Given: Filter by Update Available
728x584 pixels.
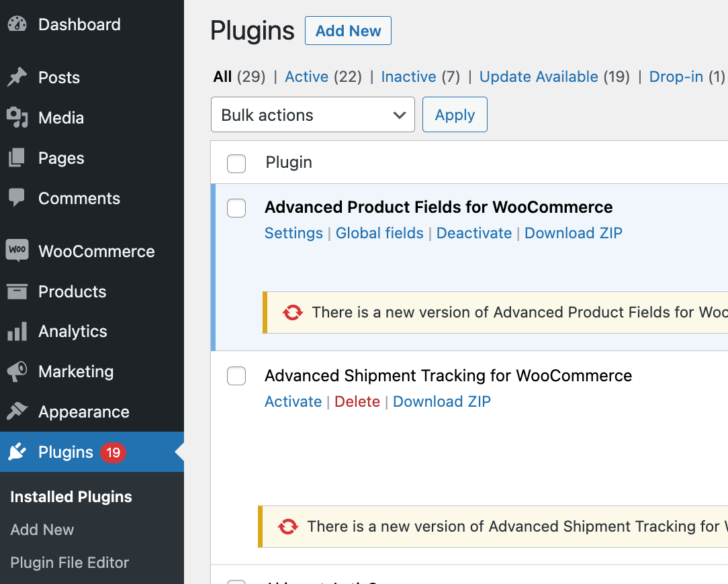Looking at the screenshot, I should (539, 77).
